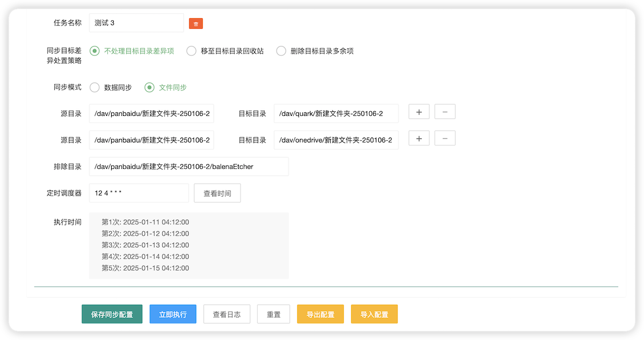
Task: Export settings with the 导出配置 button
Action: [x=320, y=314]
